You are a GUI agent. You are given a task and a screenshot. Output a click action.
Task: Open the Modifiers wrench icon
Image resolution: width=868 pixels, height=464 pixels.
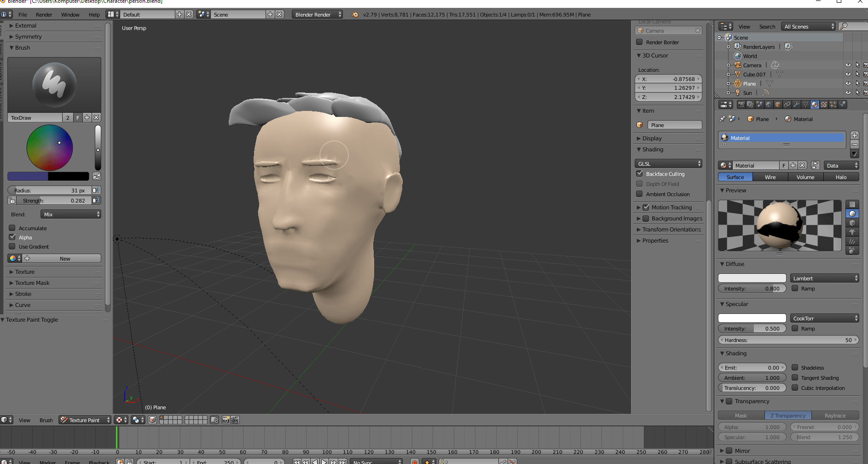pos(797,104)
